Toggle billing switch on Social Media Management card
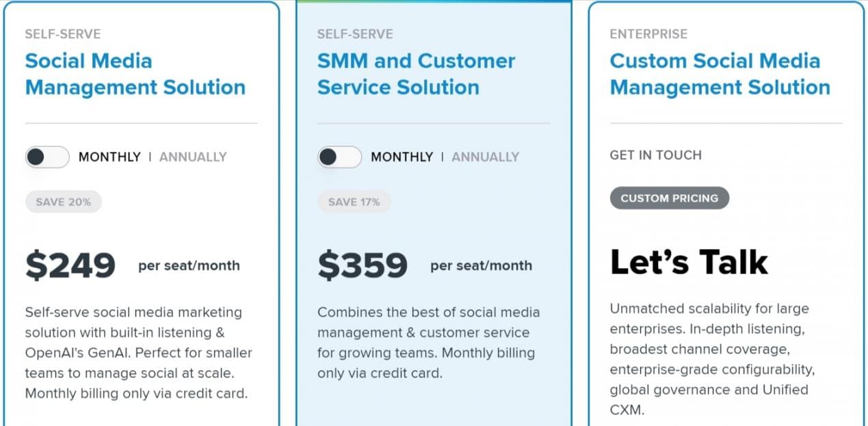 47,157
